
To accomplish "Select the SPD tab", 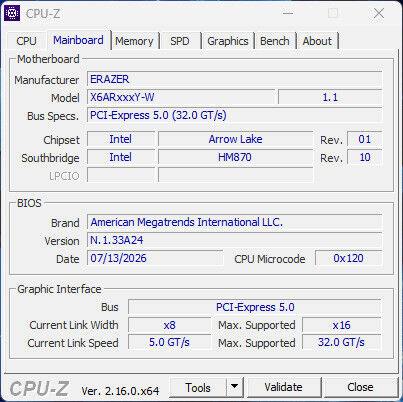I will [180, 41].
